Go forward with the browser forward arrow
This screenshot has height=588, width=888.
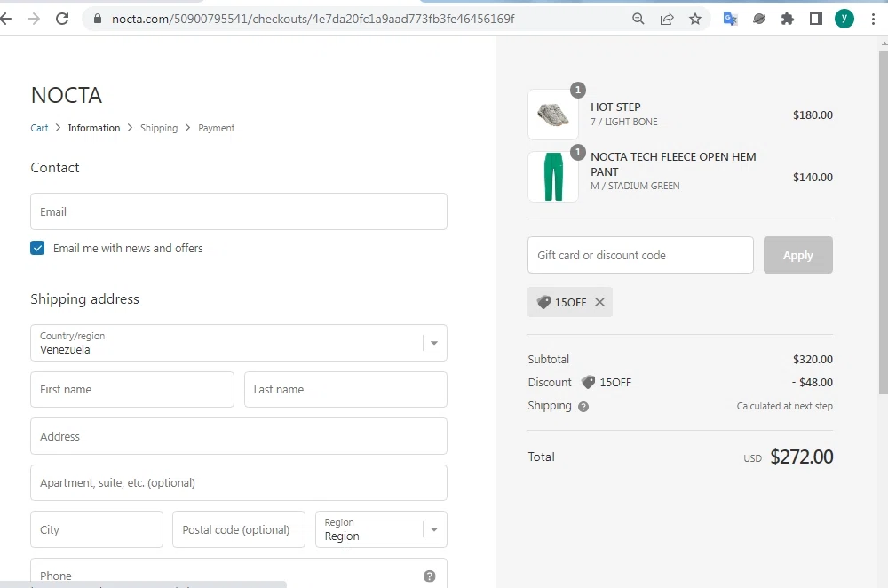coord(34,19)
